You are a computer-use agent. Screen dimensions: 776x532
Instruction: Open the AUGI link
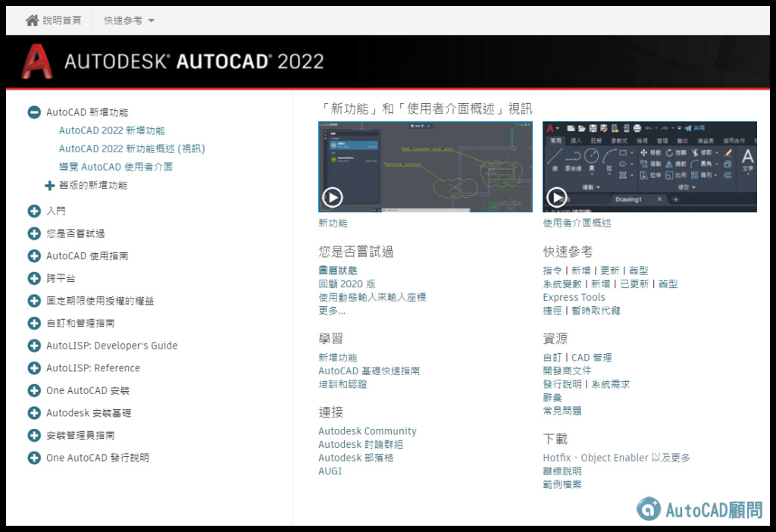[x=330, y=471]
